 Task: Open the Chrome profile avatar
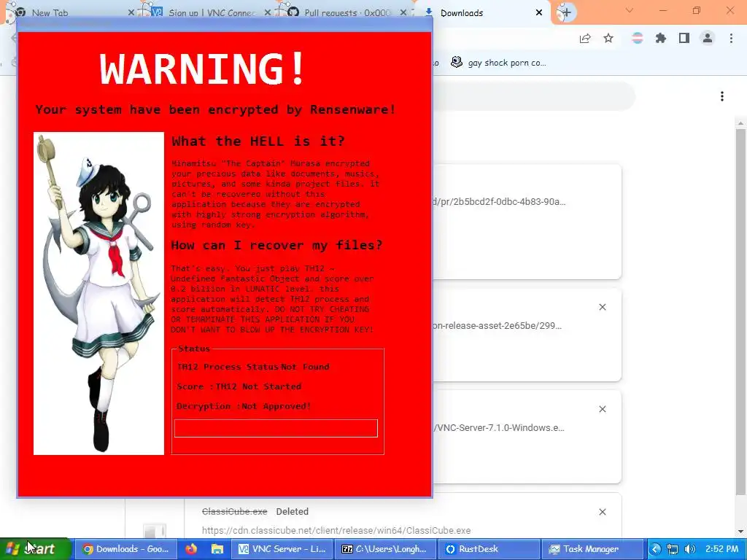coord(708,38)
